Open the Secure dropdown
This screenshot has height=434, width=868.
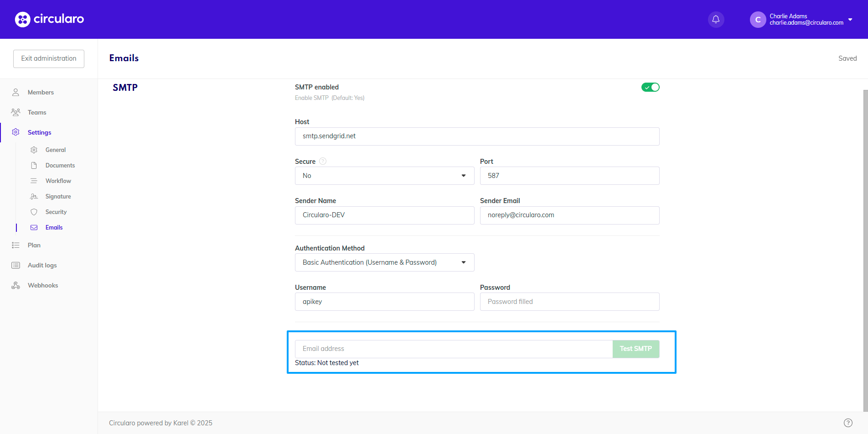point(384,176)
